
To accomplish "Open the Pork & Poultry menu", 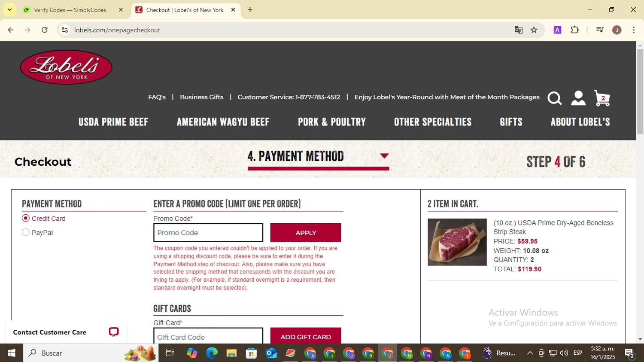I will click(332, 122).
